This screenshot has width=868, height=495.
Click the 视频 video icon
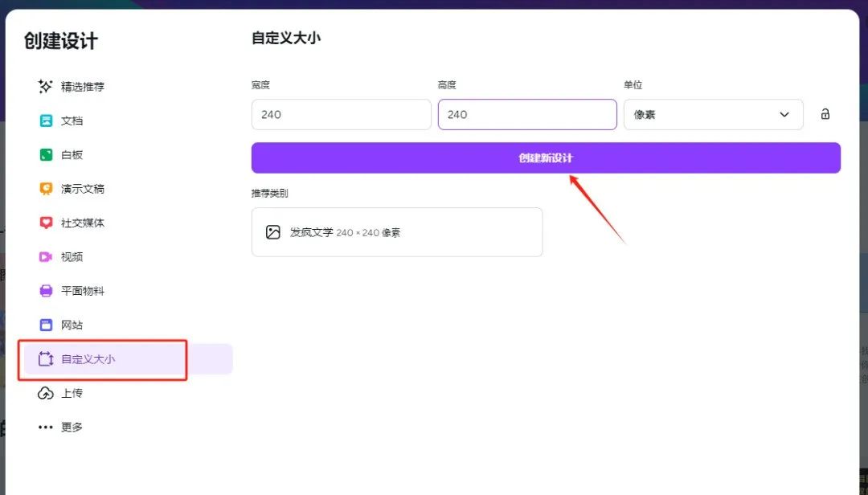pyautogui.click(x=46, y=256)
